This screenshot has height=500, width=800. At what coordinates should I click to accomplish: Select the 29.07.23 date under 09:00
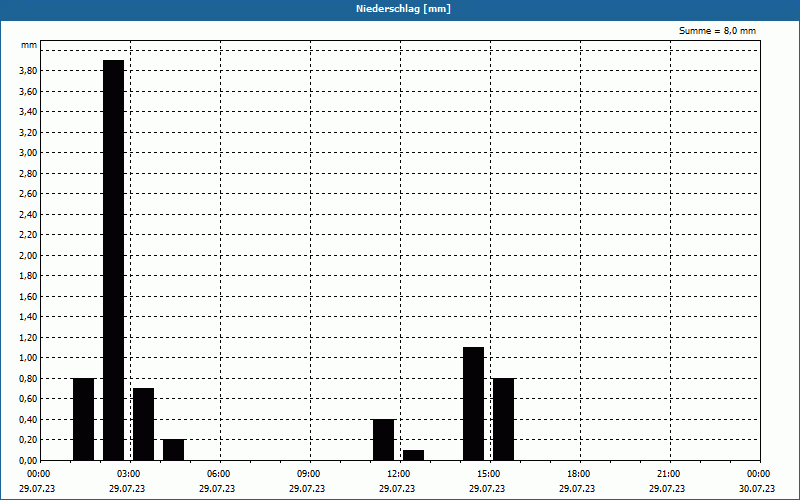click(x=307, y=489)
